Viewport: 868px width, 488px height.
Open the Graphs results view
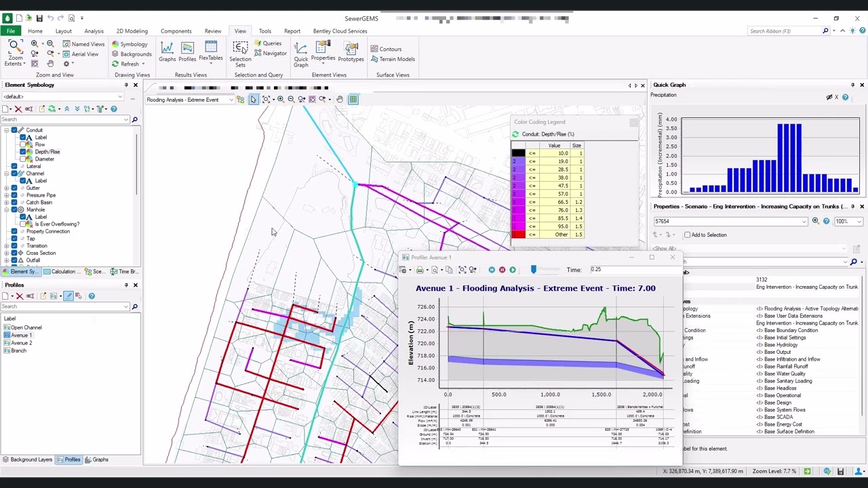(167, 52)
